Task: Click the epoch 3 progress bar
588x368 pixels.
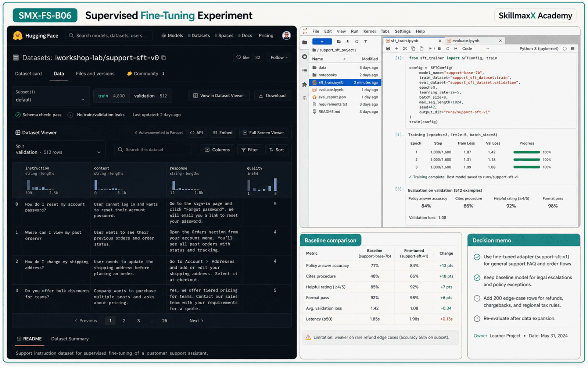Action: [x=527, y=167]
